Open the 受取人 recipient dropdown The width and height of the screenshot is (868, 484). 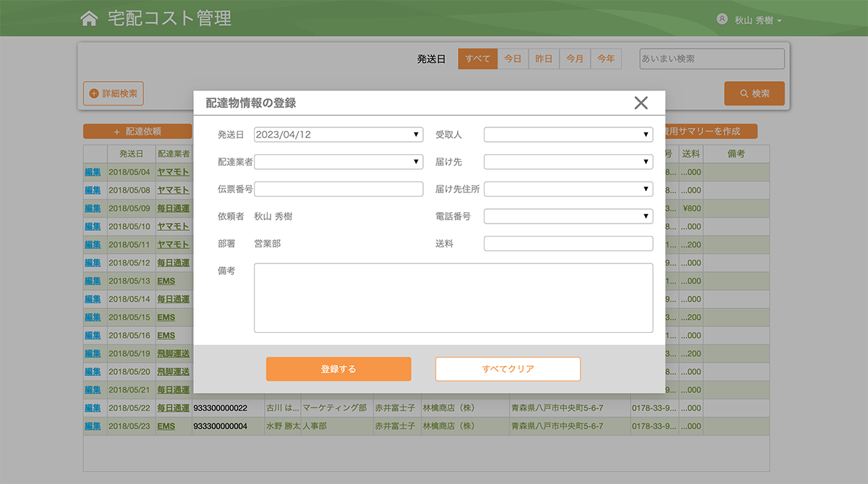click(x=568, y=134)
